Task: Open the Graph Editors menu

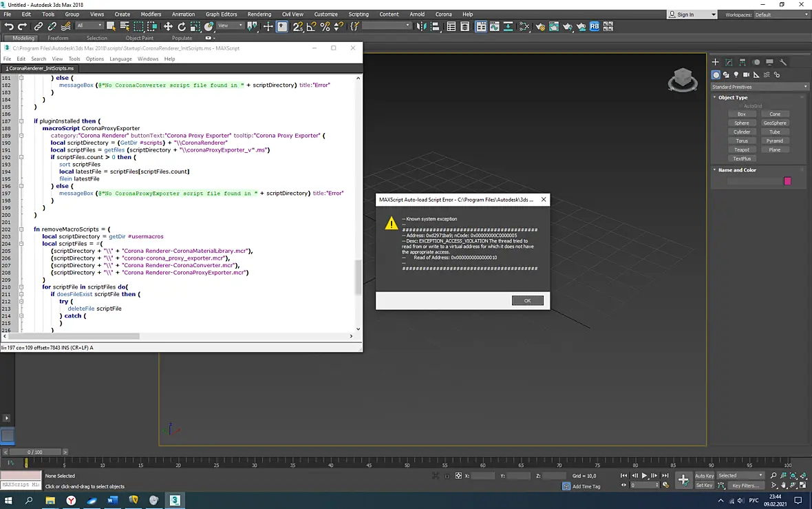Action: pos(221,14)
